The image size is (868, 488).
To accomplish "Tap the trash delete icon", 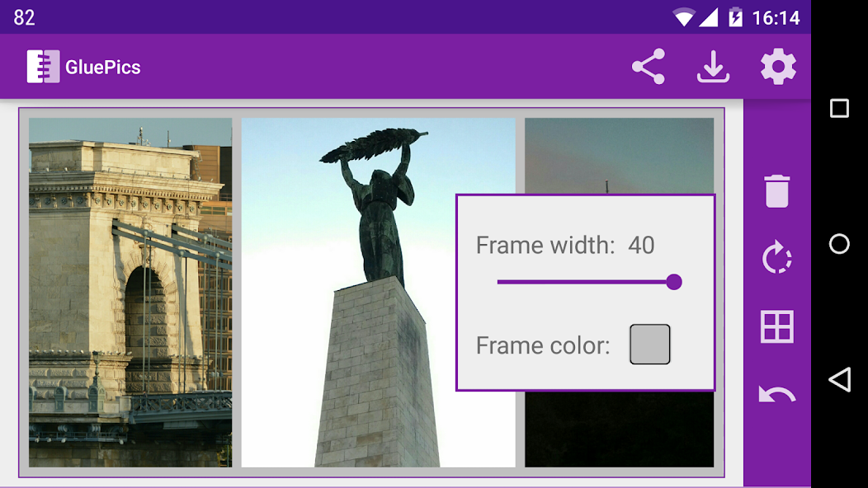I will pos(776,191).
